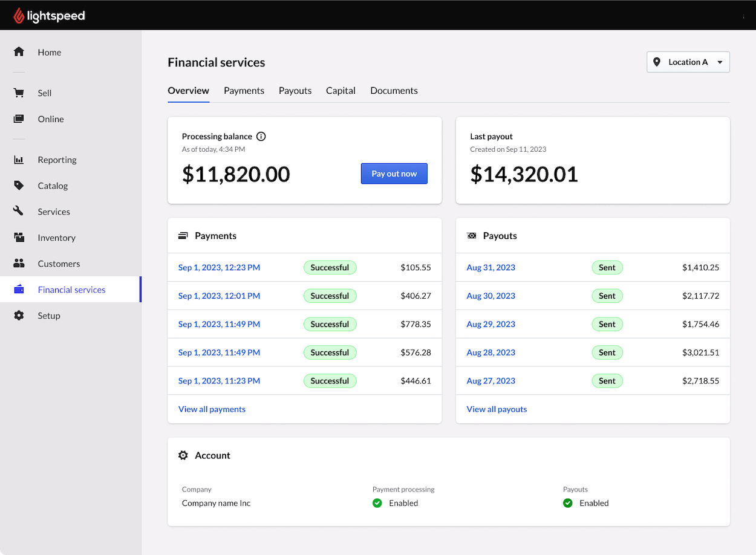Switch to the Payouts tab
The image size is (756, 555).
point(295,90)
